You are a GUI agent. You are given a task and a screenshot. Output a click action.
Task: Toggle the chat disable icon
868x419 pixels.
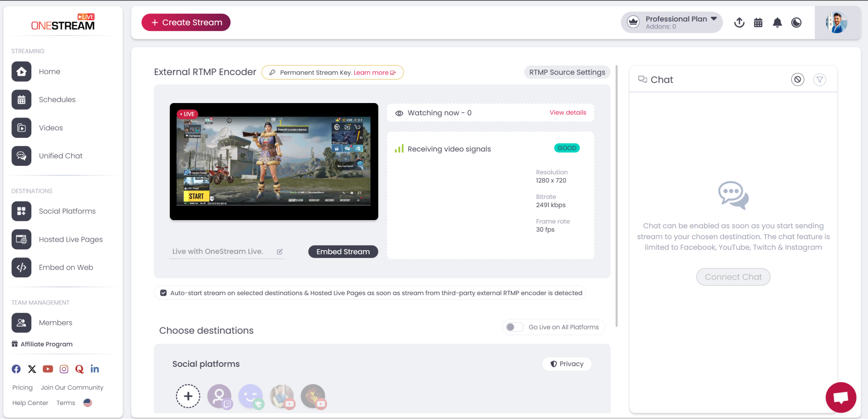click(798, 79)
